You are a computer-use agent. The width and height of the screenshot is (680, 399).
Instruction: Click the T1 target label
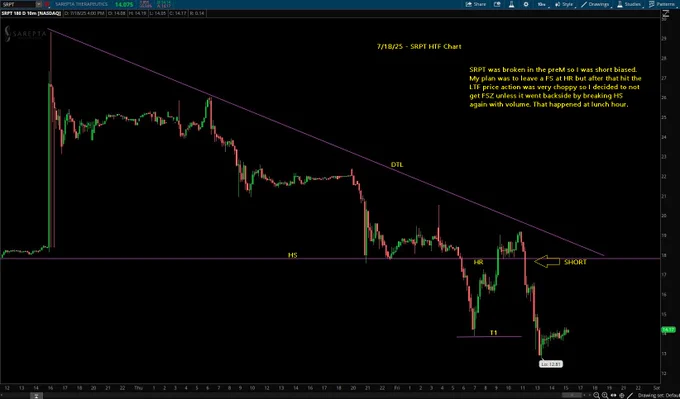[494, 332]
